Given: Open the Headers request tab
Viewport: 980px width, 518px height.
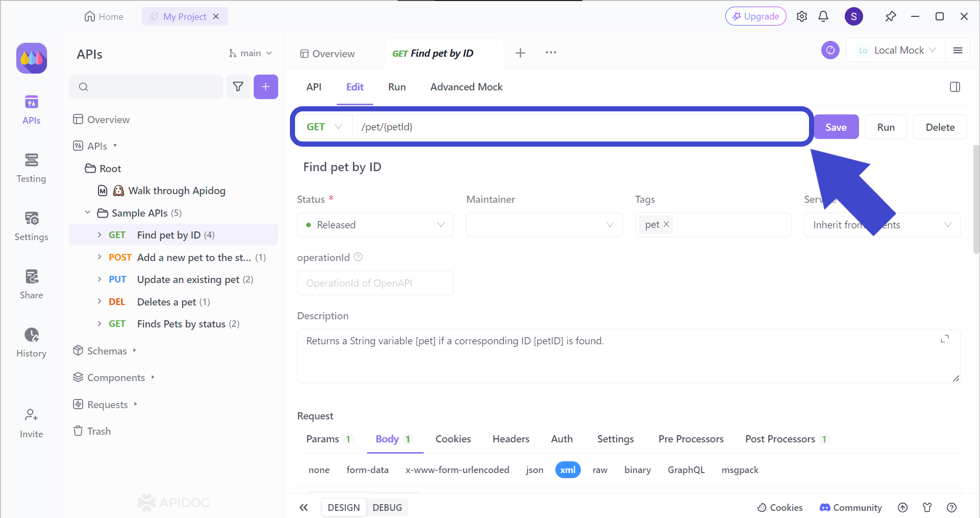Looking at the screenshot, I should [510, 439].
